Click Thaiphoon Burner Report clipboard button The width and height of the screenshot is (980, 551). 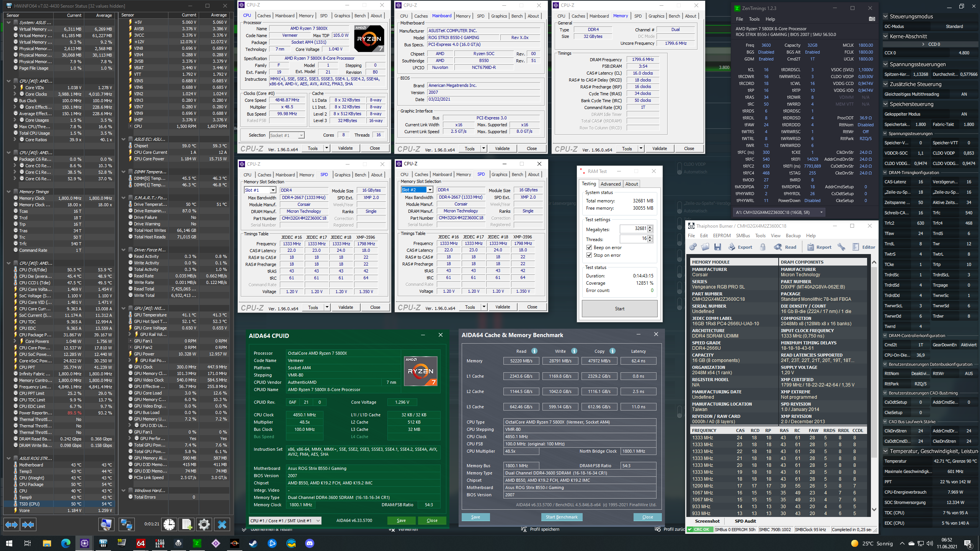[x=819, y=247]
